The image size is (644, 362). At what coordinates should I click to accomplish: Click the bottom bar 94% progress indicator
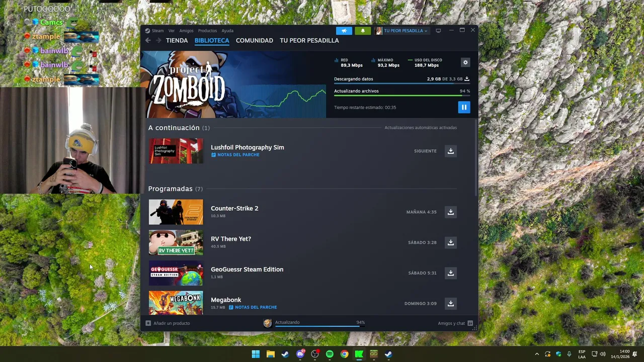tap(361, 322)
